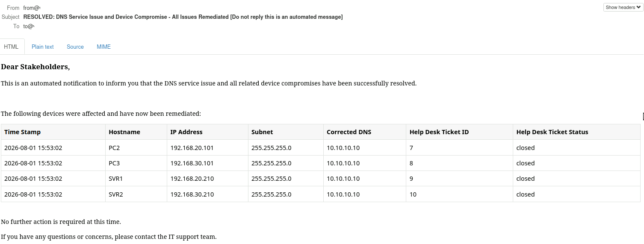
Task: Click the Dear Stakeholders greeting
Action: point(35,67)
